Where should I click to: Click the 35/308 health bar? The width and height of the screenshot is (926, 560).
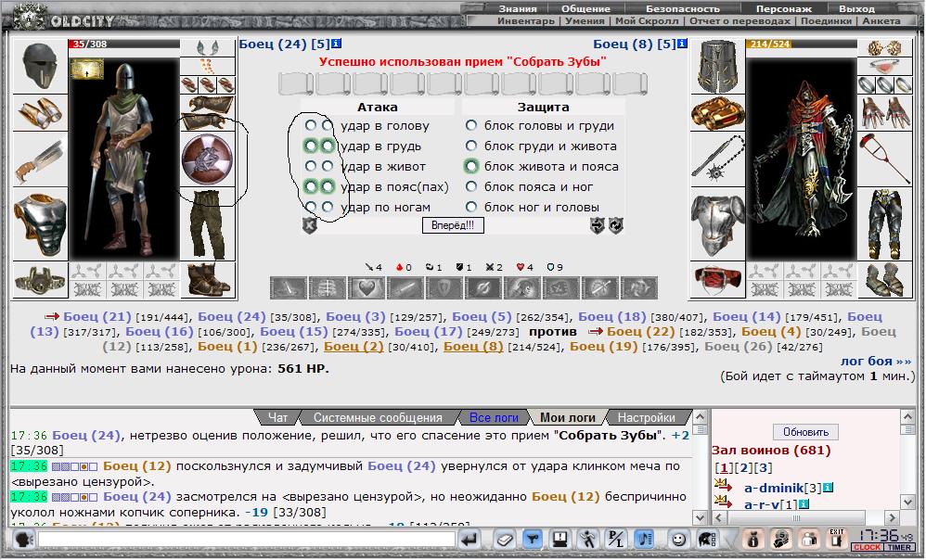pos(124,44)
